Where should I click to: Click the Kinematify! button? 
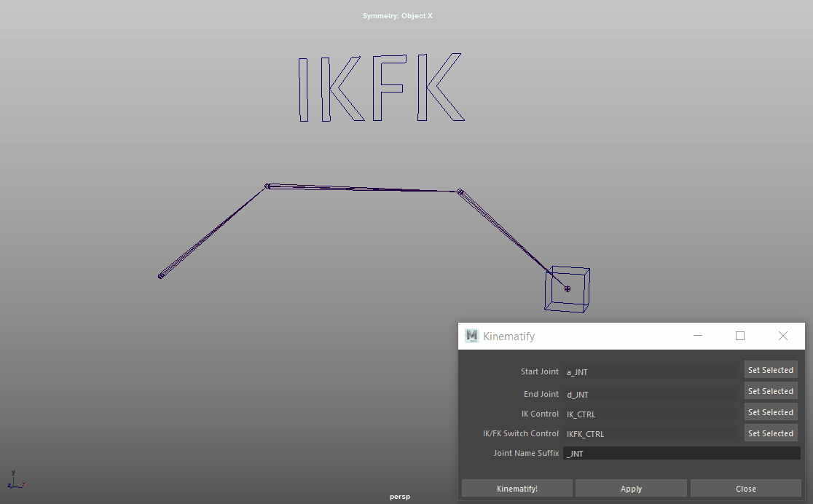click(517, 489)
